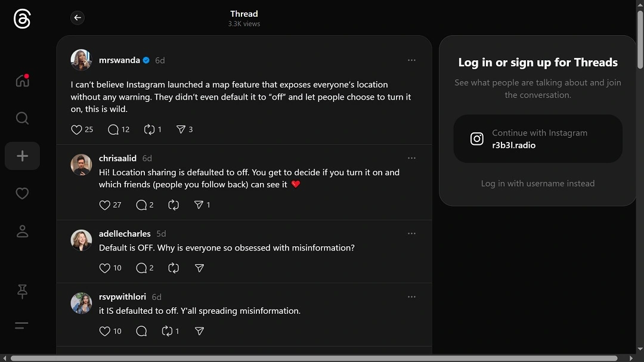Click the Threads logo icon

[22, 19]
